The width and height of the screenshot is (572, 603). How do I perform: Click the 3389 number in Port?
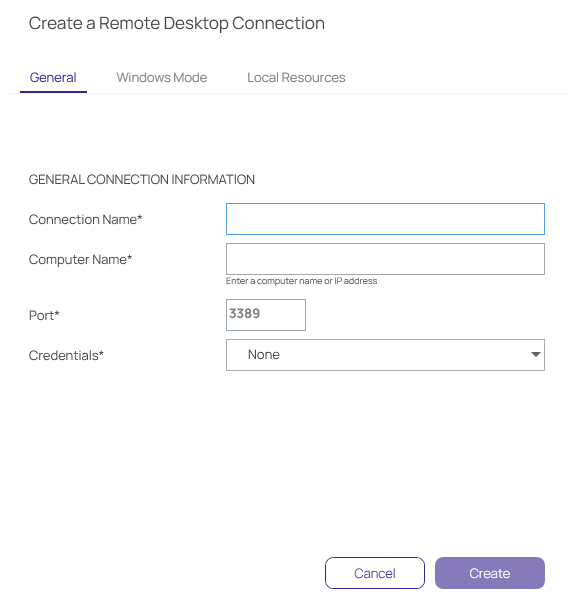coord(245,313)
